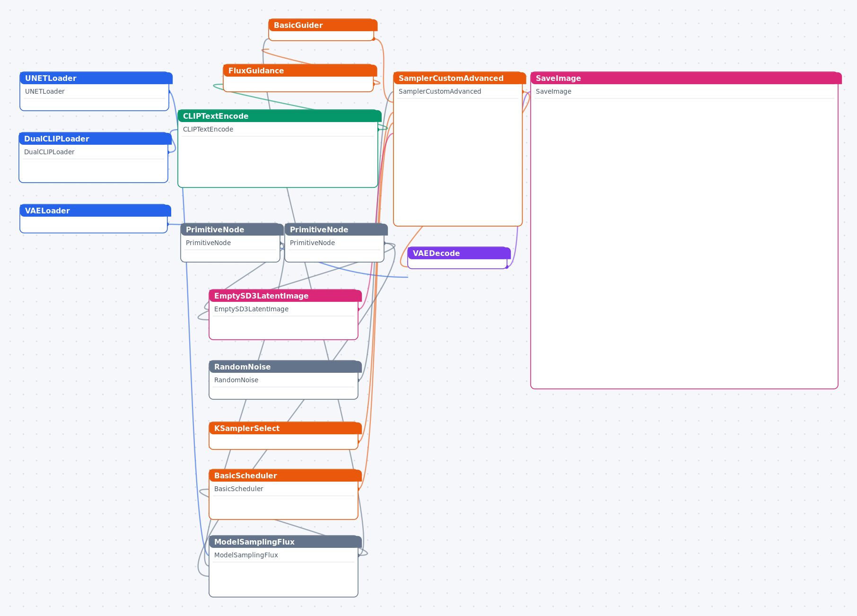
Task: Click SamplerCustomAdvanced text inside the node
Action: tap(440, 91)
